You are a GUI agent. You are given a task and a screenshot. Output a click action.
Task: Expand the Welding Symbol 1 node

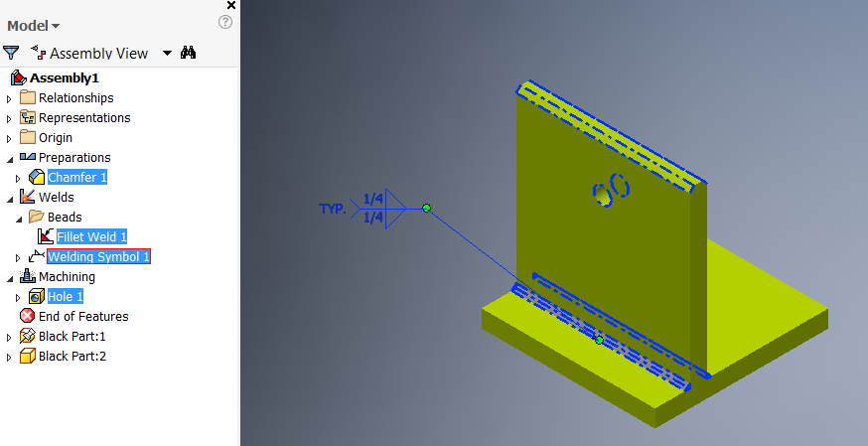click(x=18, y=258)
